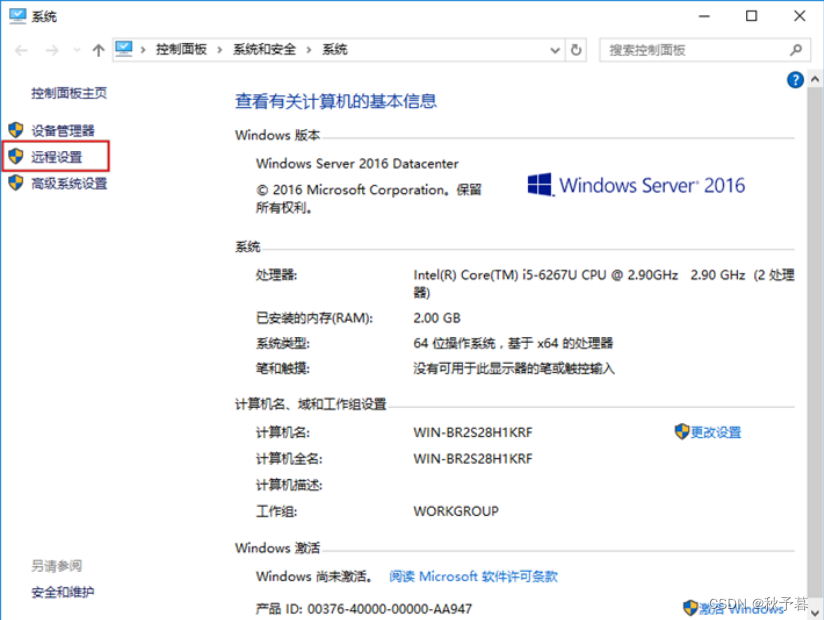This screenshot has width=824, height=620.
Task: Open 阅读 Microsoft 软件许可条款 link
Action: pos(473,576)
